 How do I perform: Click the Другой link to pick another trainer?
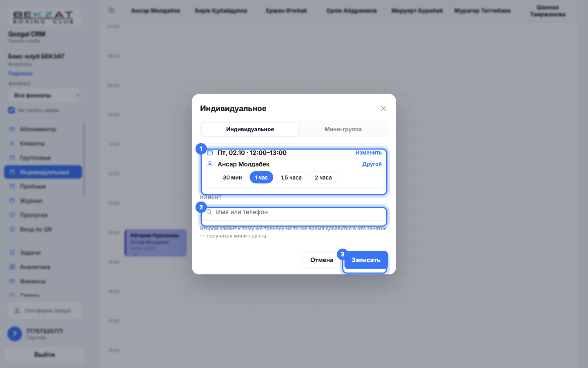(x=372, y=164)
